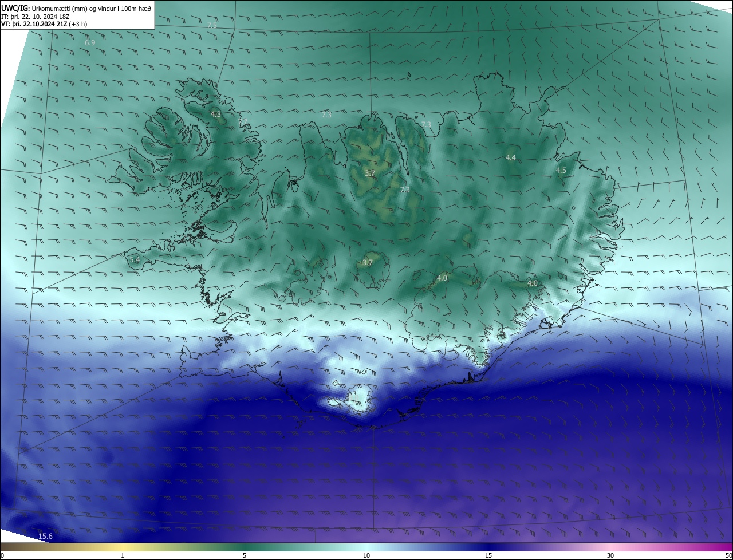
Task: Click the '5' tick on the color scale
Action: 245,555
